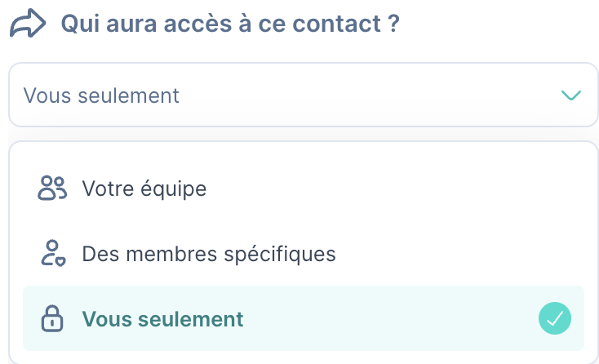Click the share arrow icon beside the heading

[28, 24]
